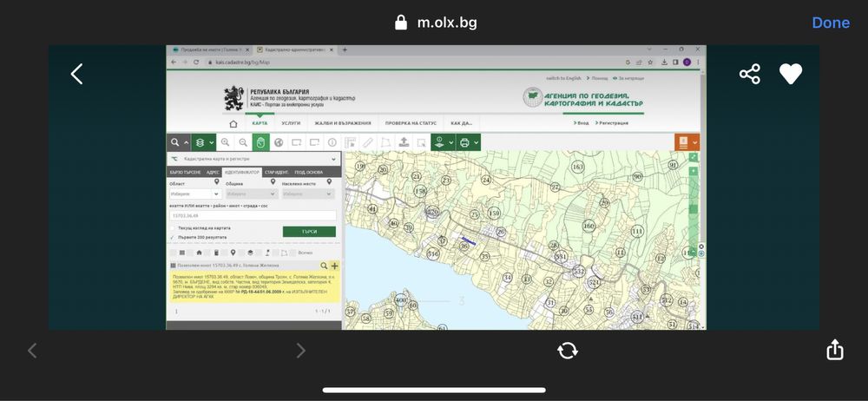Click the upload arrow tool

click(404, 142)
